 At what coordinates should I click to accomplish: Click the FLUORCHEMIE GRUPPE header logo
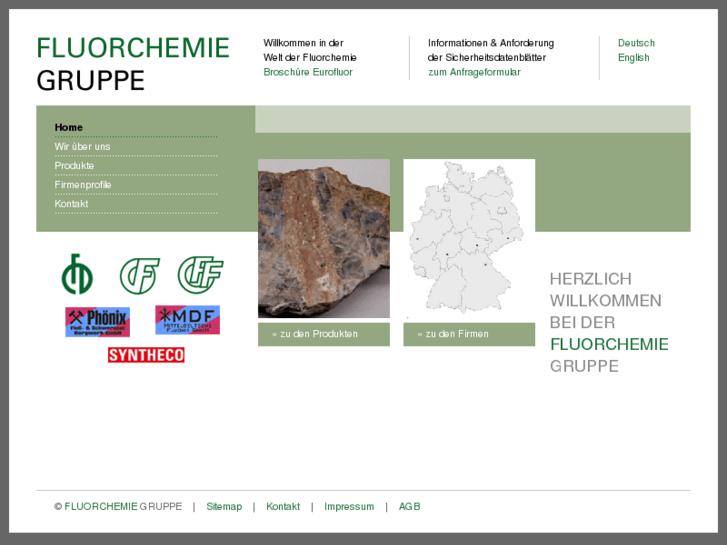[133, 64]
